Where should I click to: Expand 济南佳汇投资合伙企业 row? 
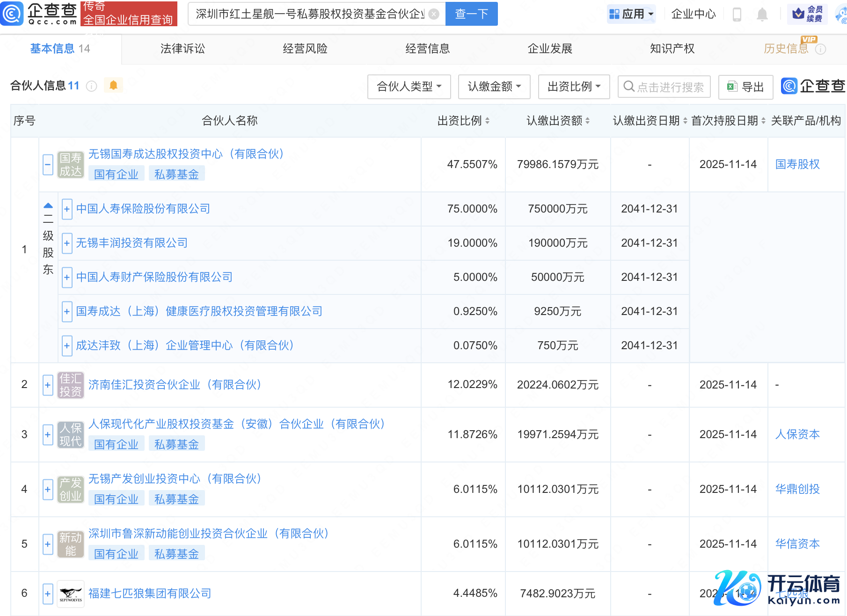click(x=48, y=385)
